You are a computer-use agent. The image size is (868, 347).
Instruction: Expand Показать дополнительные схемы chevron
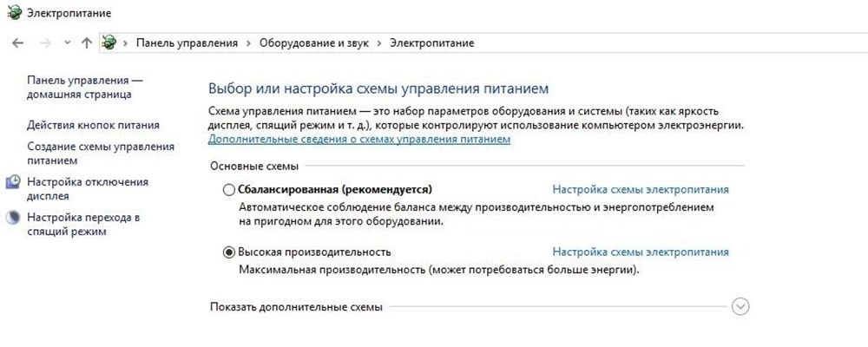pos(740,306)
